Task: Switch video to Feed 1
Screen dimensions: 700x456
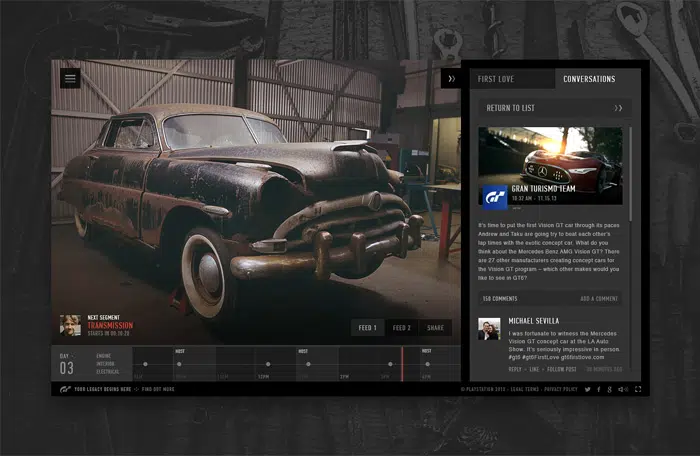Action: [x=367, y=328]
